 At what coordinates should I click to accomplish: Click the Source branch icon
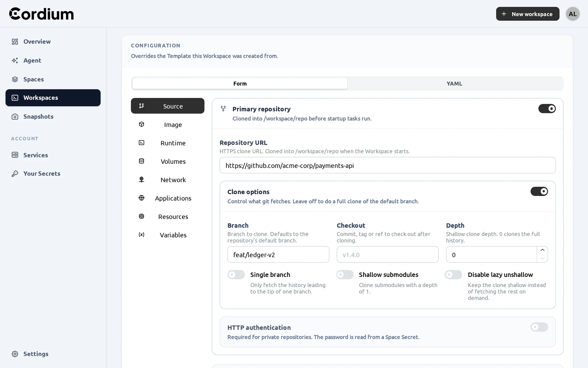click(141, 106)
